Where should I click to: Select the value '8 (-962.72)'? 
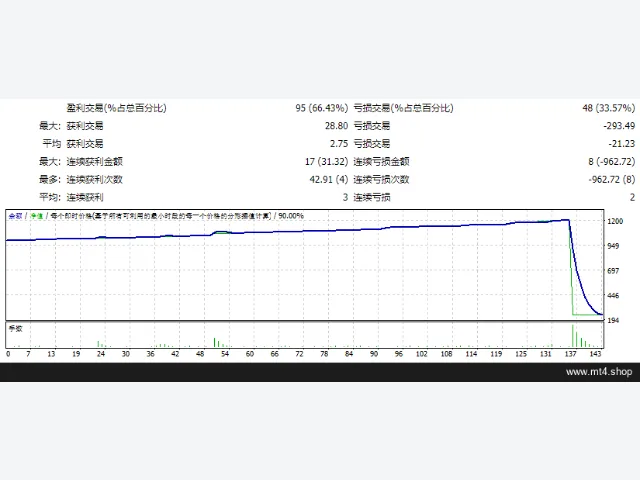coord(611,162)
